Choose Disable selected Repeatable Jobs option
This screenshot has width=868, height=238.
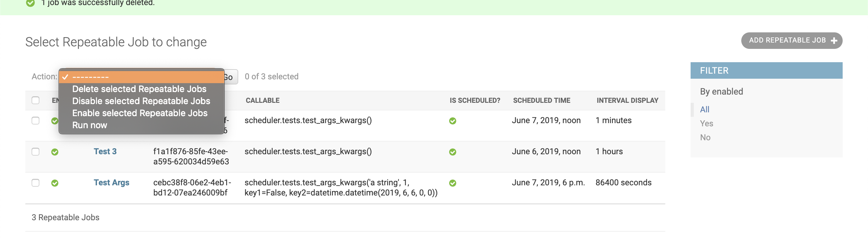141,101
